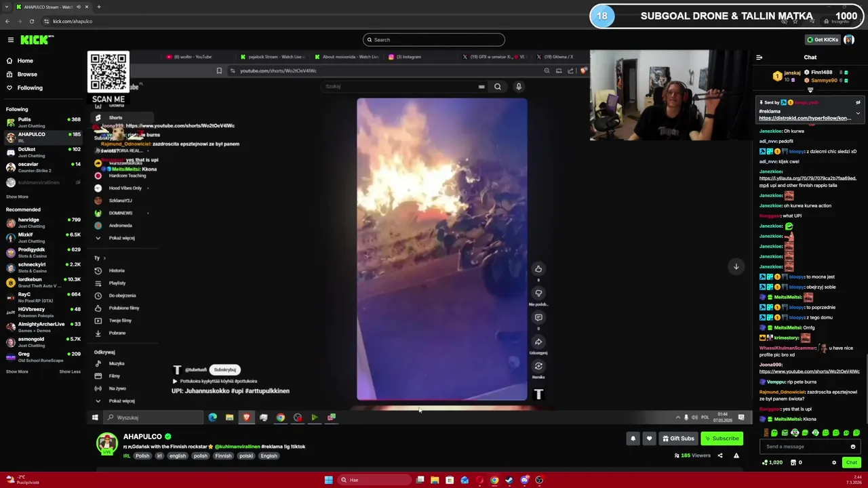This screenshot has width=868, height=488.
Task: Click the 1,020 KICKs balance
Action: (x=772, y=463)
